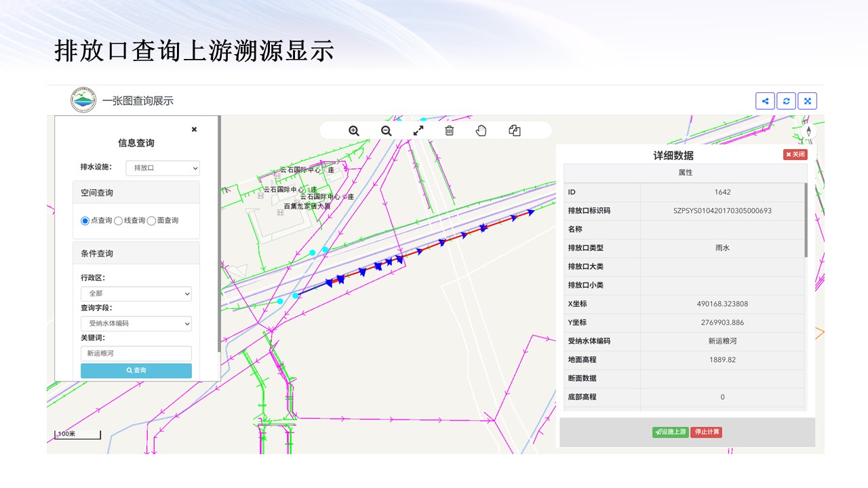Image resolution: width=868 pixels, height=488 pixels.
Task: Click the trash clear icon
Action: coord(450,131)
